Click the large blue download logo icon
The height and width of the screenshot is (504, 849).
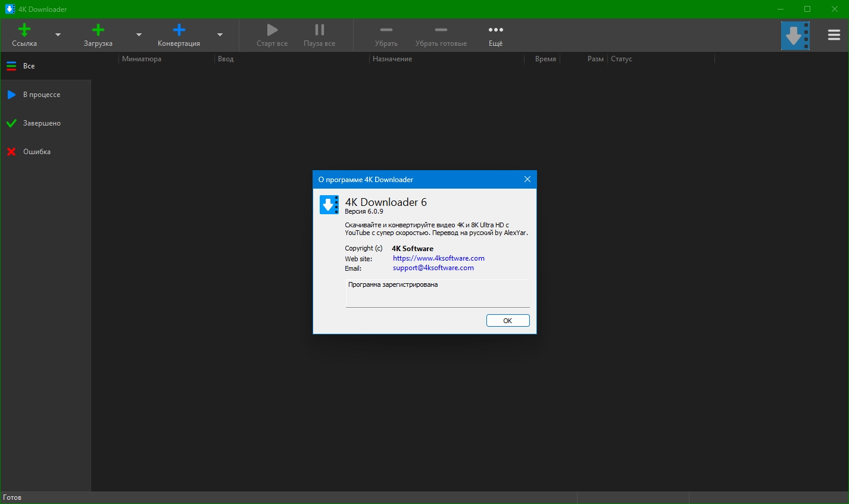click(795, 36)
